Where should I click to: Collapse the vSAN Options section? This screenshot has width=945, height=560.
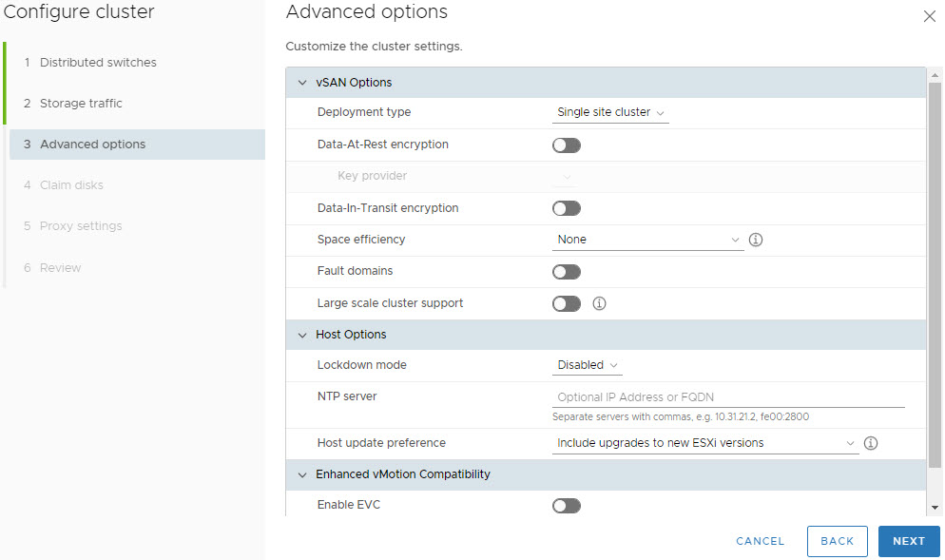[x=303, y=83]
